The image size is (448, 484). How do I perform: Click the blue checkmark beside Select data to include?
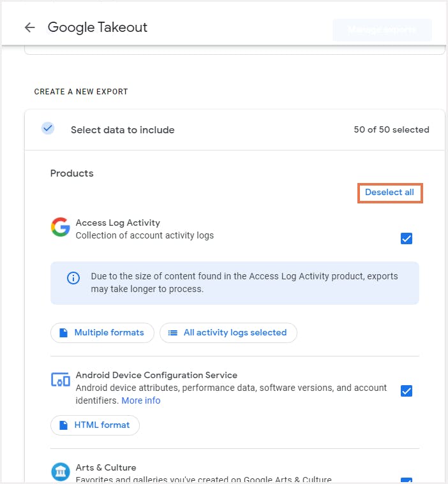click(48, 128)
